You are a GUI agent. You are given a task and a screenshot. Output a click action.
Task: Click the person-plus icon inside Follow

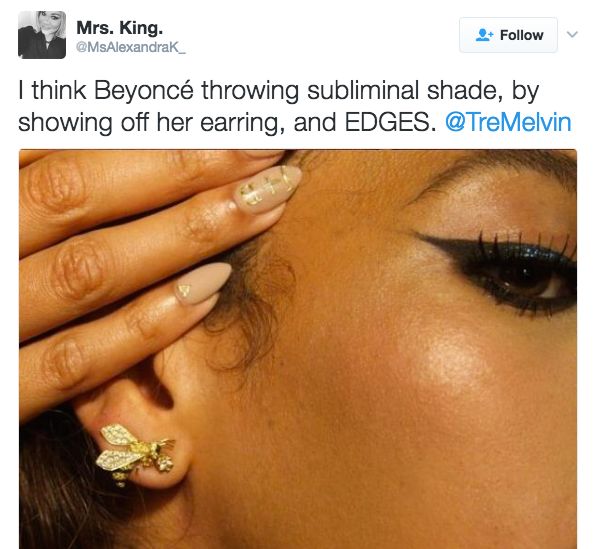(484, 35)
